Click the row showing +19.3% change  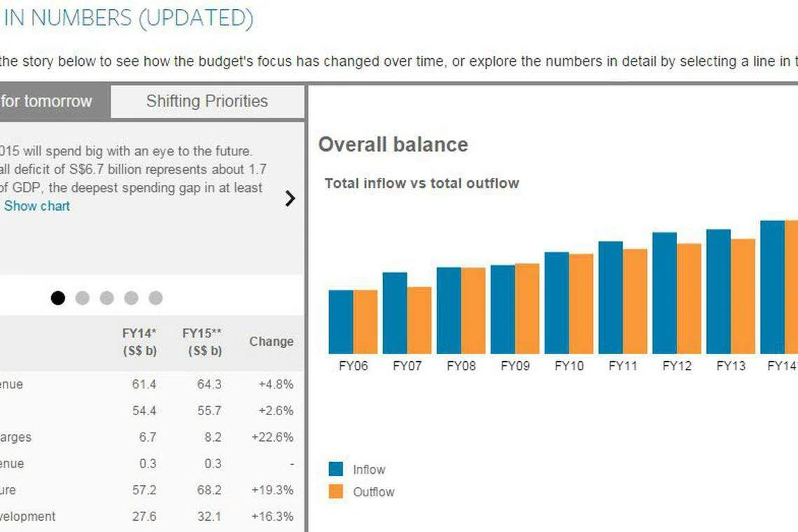150,490
